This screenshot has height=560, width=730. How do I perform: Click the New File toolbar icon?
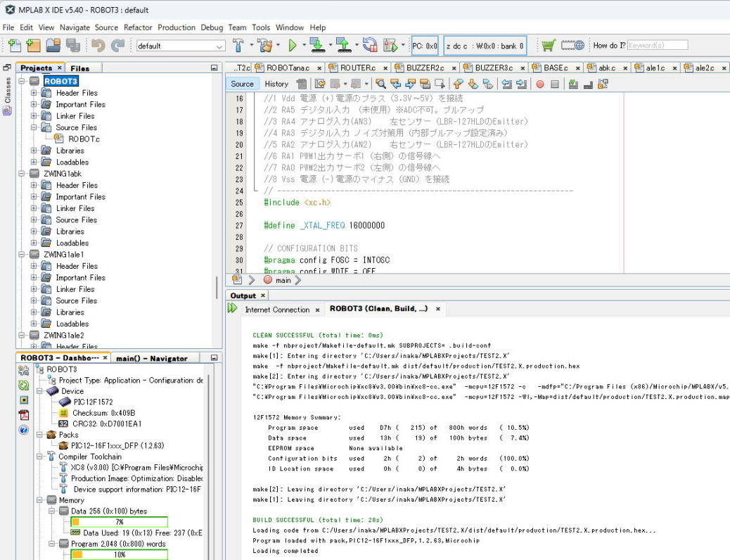pos(14,45)
